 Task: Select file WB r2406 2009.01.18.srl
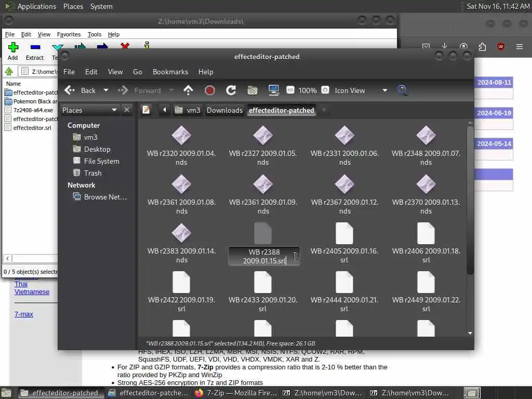(426, 243)
